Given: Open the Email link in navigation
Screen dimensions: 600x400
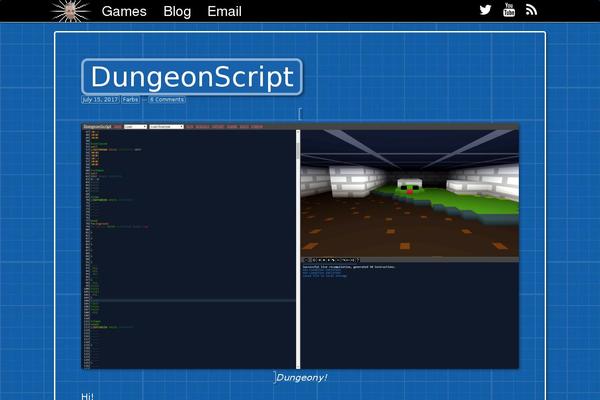Looking at the screenshot, I should tap(224, 11).
